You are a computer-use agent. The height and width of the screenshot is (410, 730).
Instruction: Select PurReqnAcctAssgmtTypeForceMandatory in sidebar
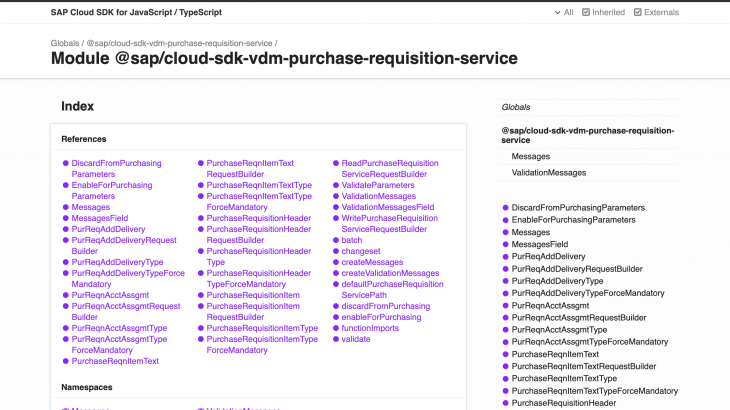click(589, 342)
